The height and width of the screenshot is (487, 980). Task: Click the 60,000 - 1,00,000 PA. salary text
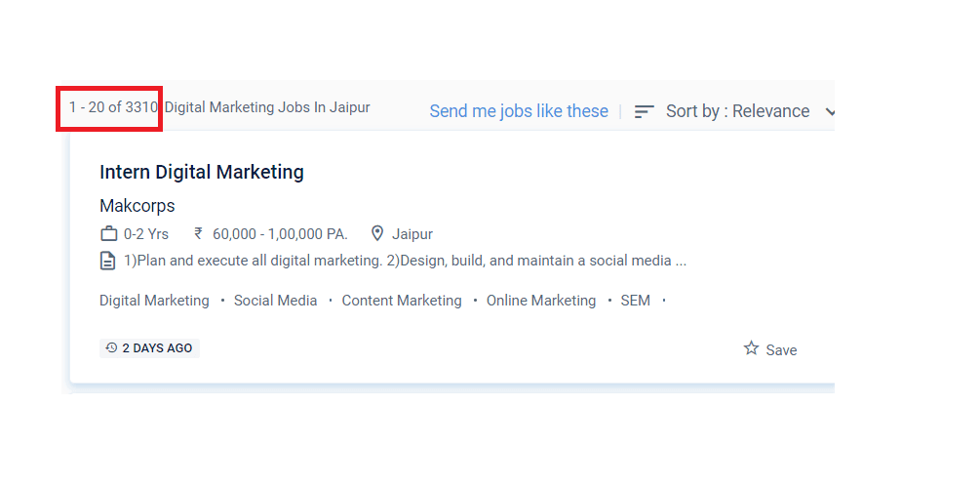[x=280, y=234]
